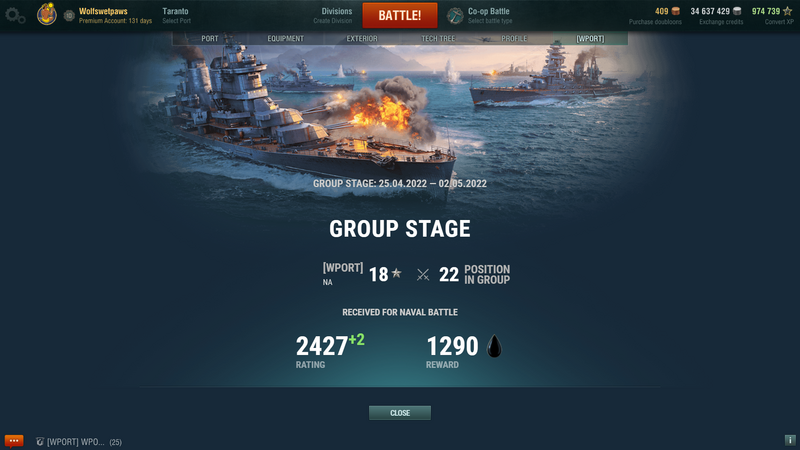The image size is (800, 450).
Task: Select the [WPORT] clan tab
Action: click(590, 38)
